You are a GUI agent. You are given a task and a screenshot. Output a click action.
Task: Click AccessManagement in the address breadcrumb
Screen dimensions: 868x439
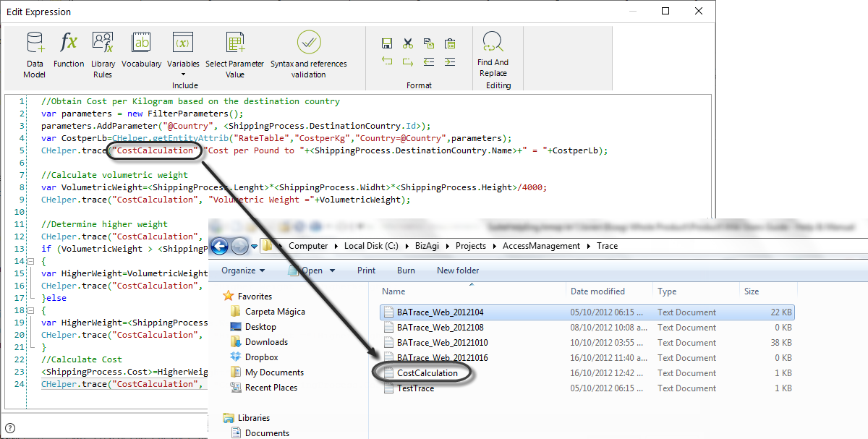(542, 246)
